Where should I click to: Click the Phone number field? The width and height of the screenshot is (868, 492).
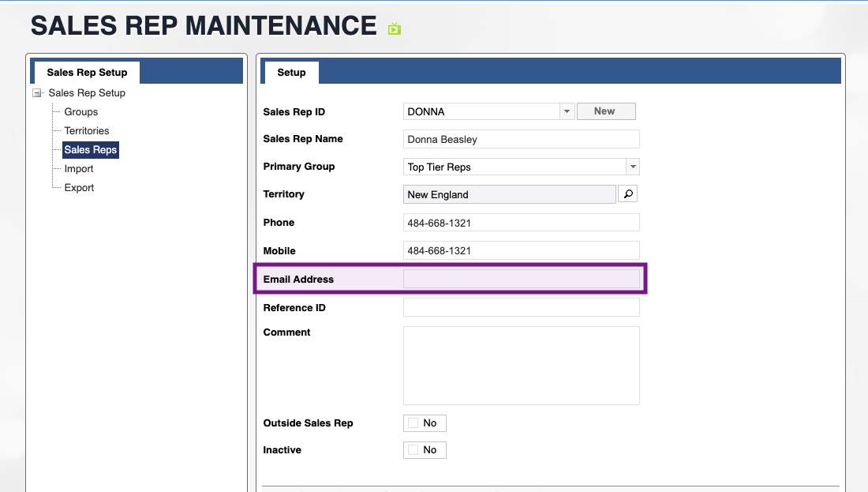(521, 223)
